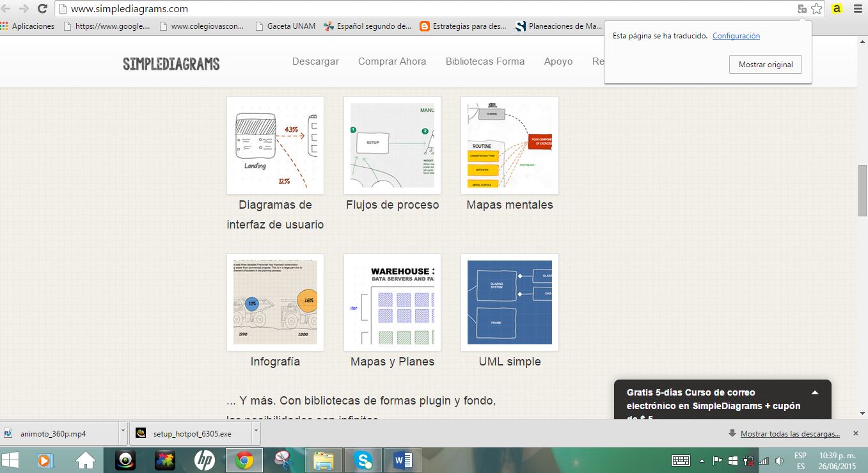
Task: Click the network signal icon in the tray
Action: pos(765,460)
